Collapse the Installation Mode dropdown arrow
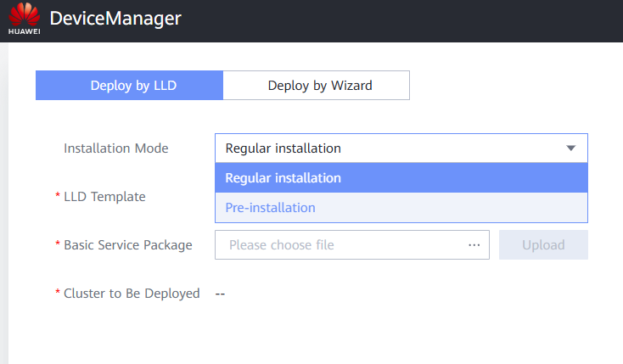Screen dimensions: 623x364 tap(571, 148)
